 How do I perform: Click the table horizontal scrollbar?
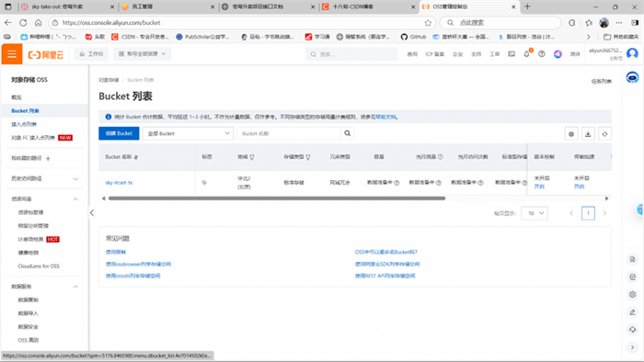pyautogui.click(x=277, y=198)
